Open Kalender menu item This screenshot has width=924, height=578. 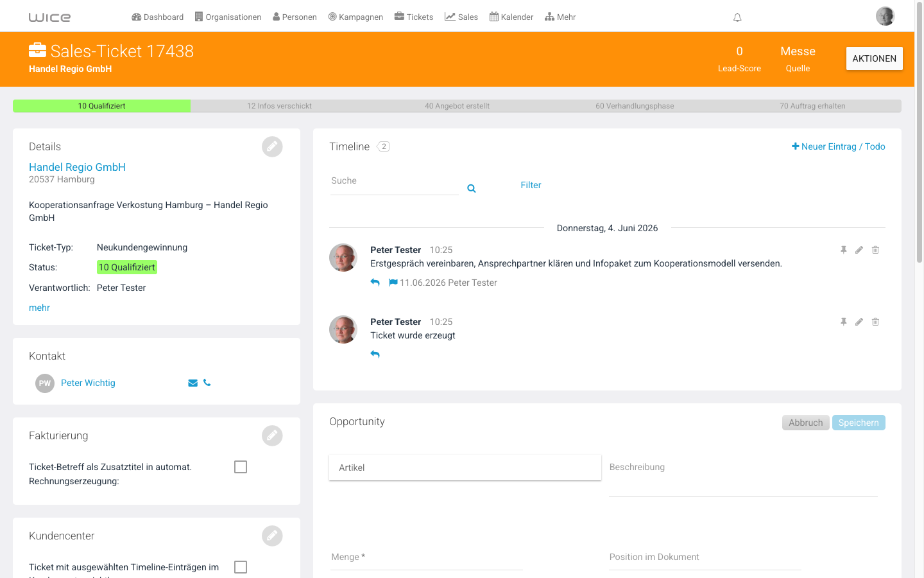click(x=511, y=17)
